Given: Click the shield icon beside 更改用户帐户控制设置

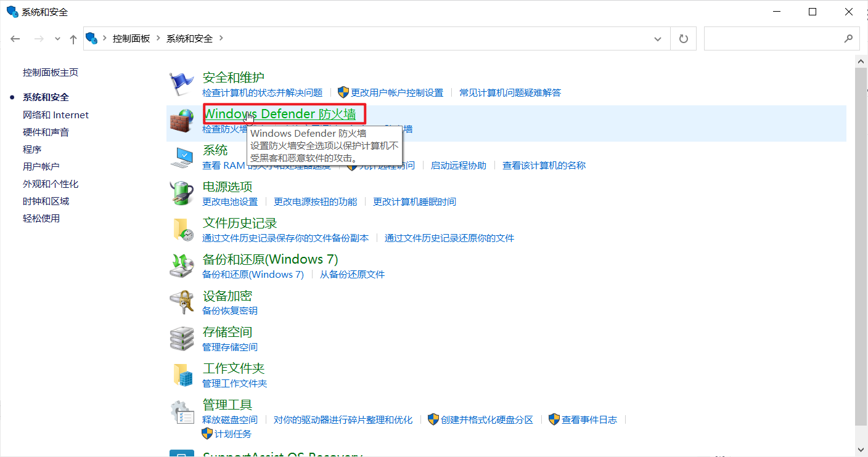Looking at the screenshot, I should coord(343,92).
